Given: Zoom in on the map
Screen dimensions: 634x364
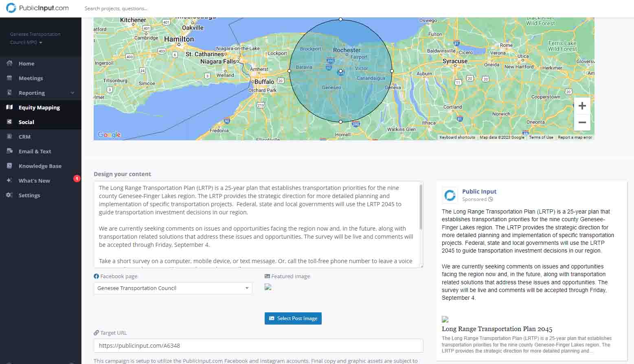Looking at the screenshot, I should (582, 106).
